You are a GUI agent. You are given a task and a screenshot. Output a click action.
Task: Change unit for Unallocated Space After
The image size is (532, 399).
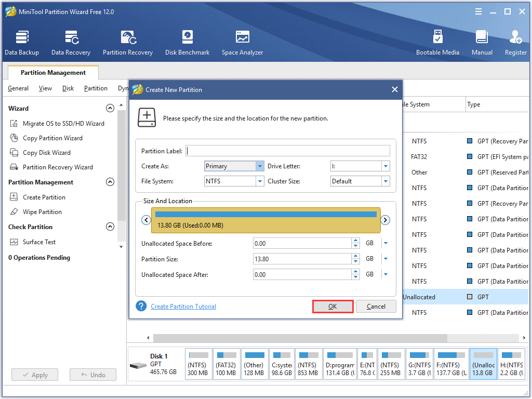click(x=386, y=274)
